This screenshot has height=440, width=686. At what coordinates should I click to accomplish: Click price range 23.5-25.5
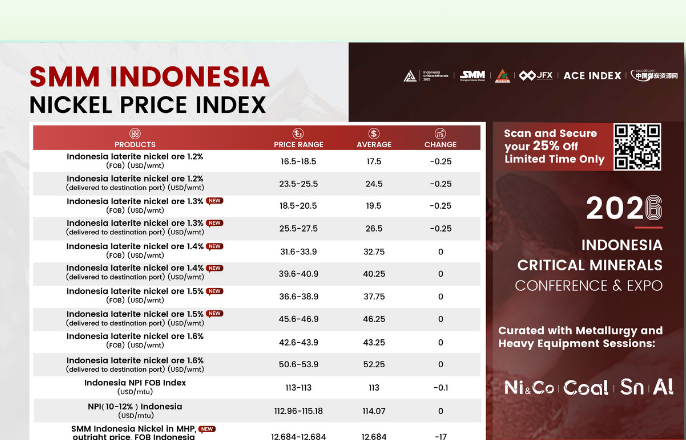tap(298, 184)
